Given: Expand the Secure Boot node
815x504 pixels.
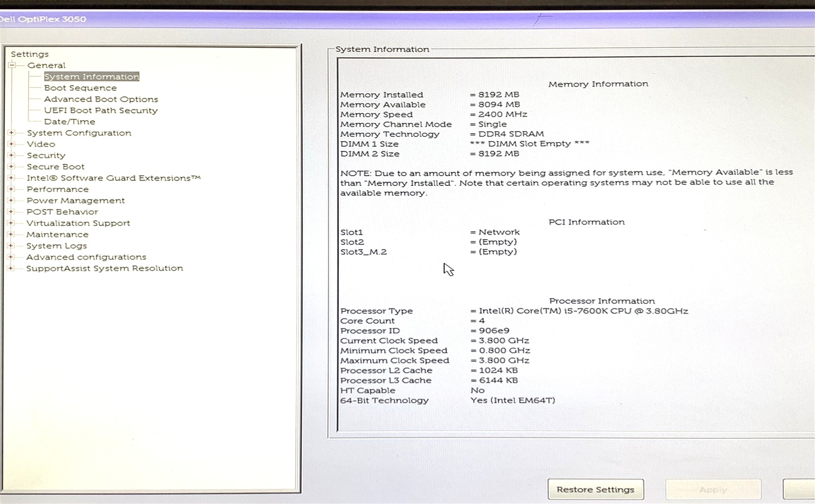Looking at the screenshot, I should click(x=11, y=166).
